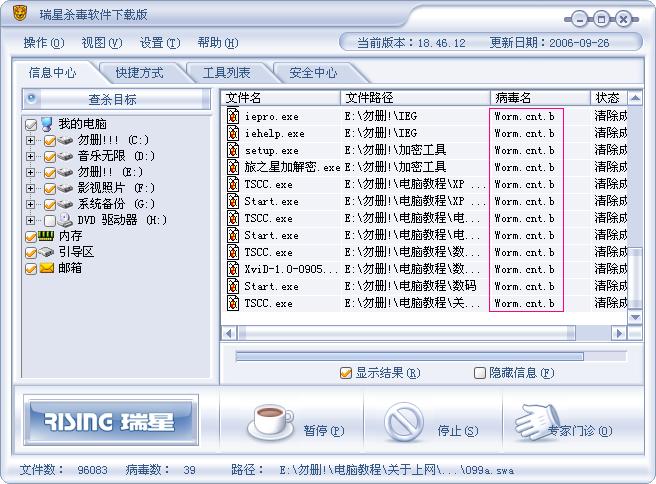Uncheck the 显示结果(R) option
Screen dimensions: 656x484
[x=346, y=372]
